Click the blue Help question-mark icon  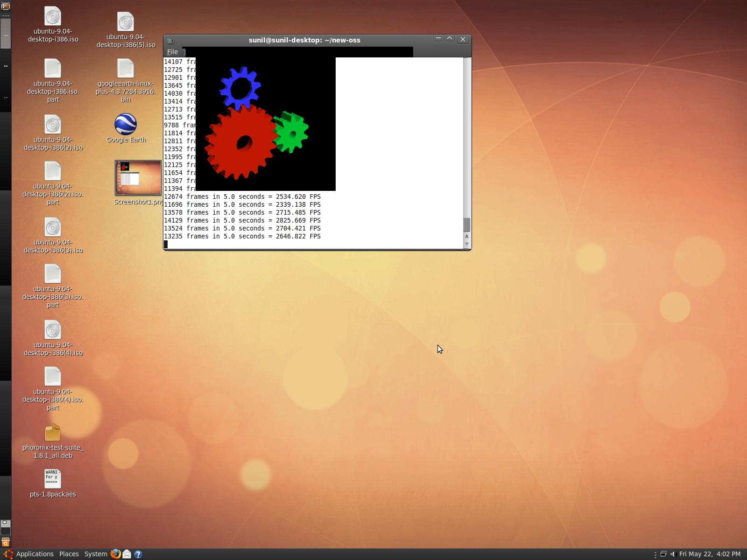pyautogui.click(x=138, y=554)
